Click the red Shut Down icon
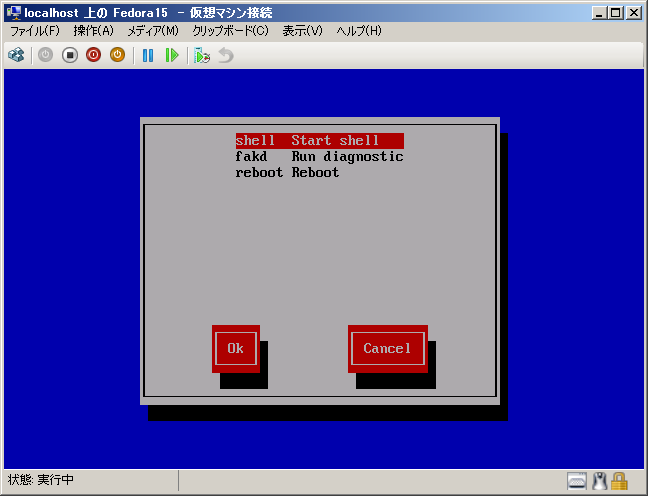648x496 pixels. coord(93,55)
